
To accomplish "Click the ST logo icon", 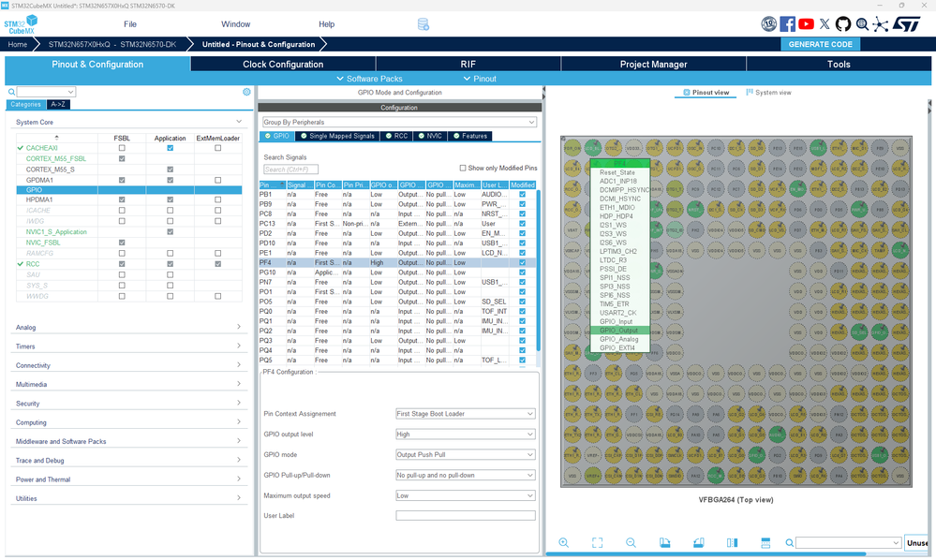I will (x=907, y=23).
